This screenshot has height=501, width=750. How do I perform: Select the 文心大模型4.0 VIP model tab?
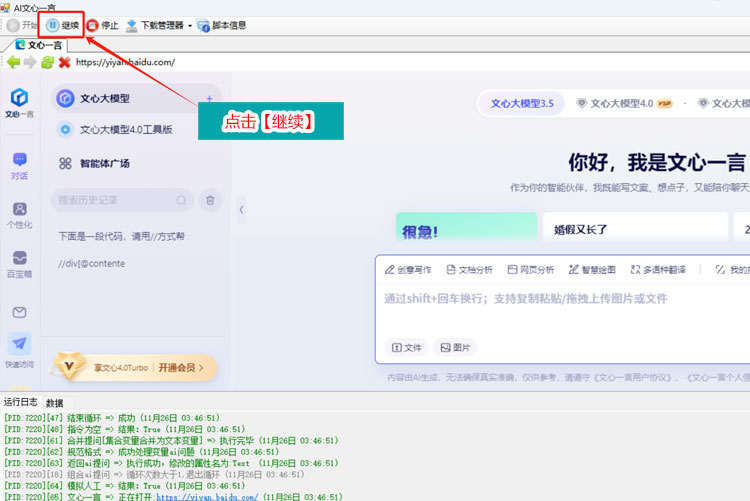coord(624,103)
